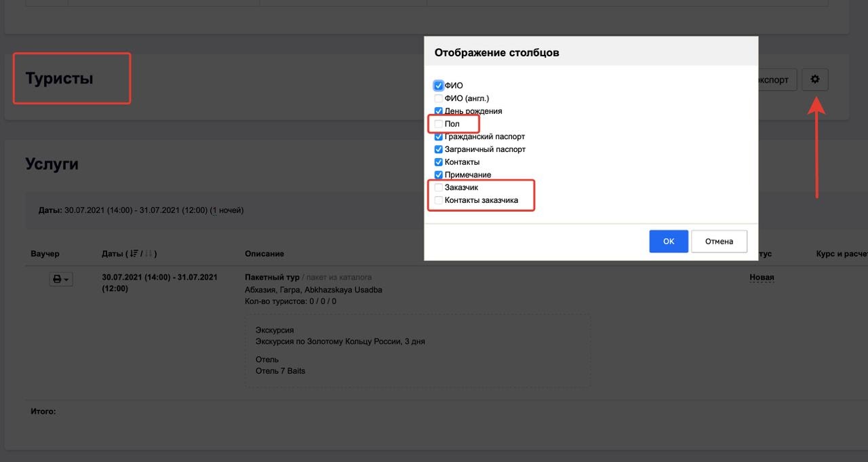
Task: Click the Новая status link
Action: tap(762, 277)
